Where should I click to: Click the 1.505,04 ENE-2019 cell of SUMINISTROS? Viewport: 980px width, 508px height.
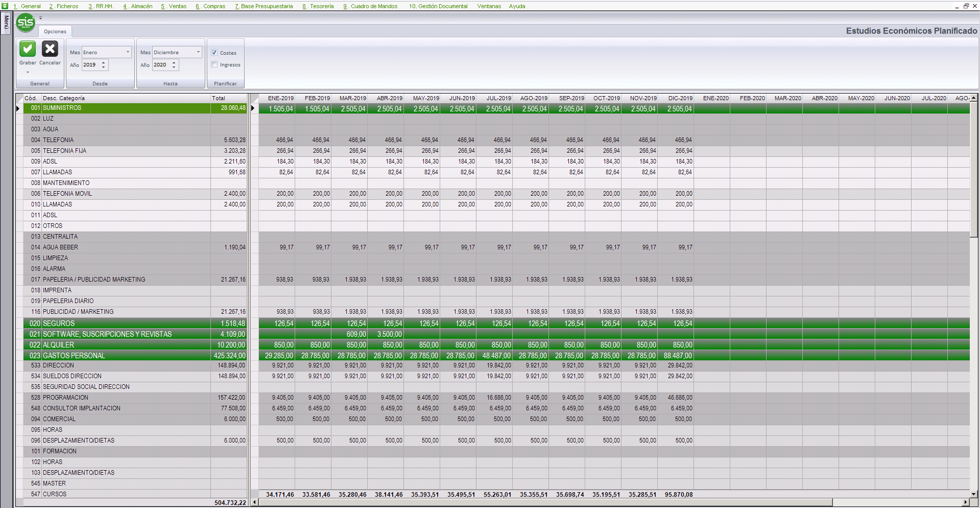point(277,109)
